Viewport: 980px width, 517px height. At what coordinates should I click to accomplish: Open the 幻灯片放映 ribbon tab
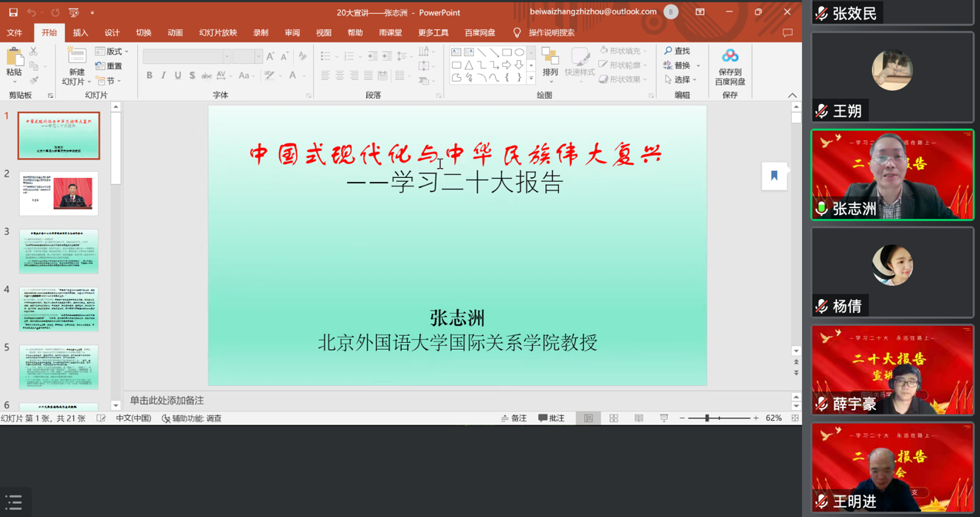[217, 33]
